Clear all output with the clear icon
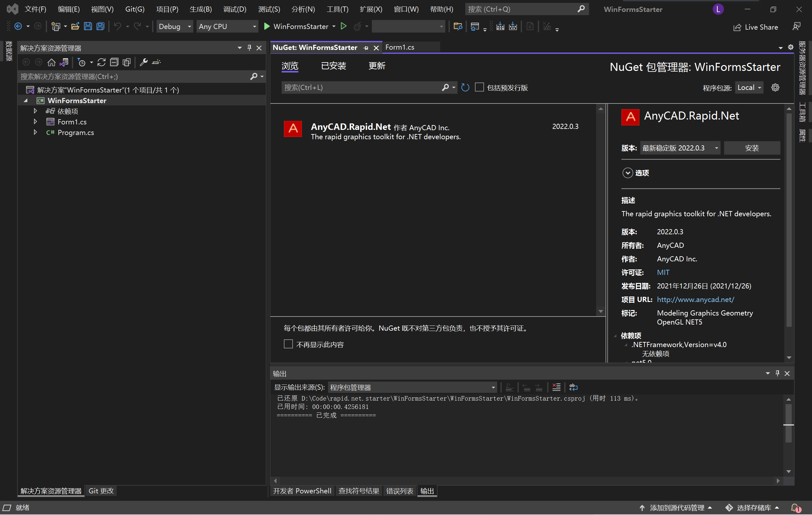Screen dimensions: 812x515 pyautogui.click(x=556, y=387)
